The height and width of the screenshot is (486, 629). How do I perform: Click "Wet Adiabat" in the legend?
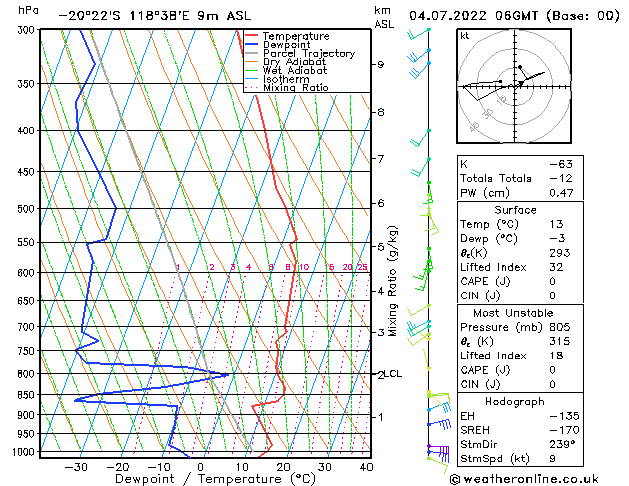[295, 70]
